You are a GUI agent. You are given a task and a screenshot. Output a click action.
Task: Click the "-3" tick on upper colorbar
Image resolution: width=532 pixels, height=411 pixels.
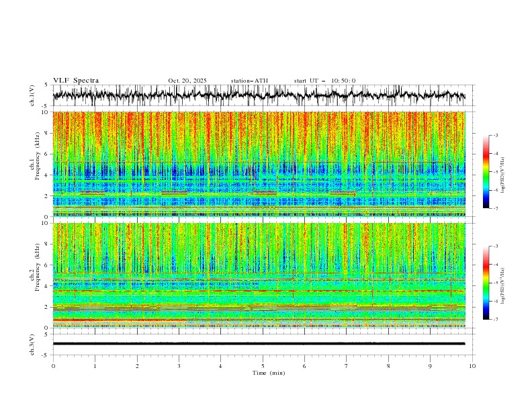[496, 135]
